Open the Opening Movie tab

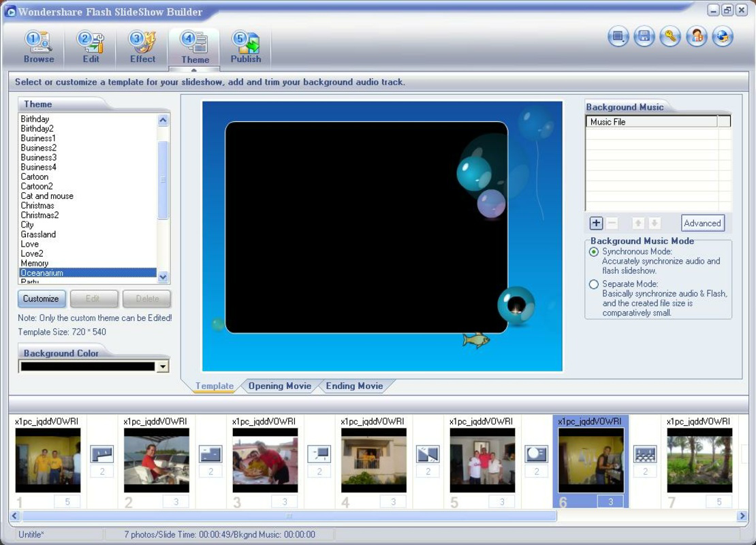280,386
